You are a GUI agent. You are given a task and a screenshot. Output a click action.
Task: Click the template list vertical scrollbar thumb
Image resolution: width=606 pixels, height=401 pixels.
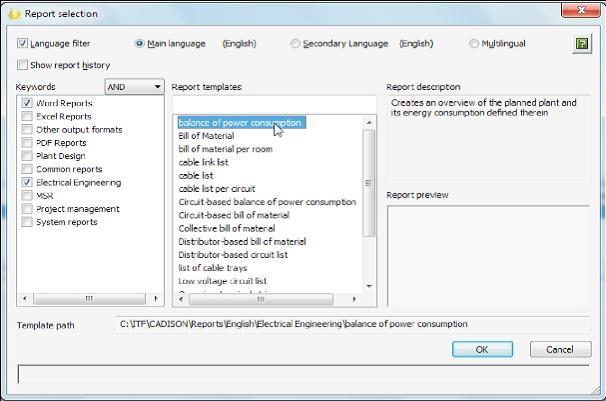[x=369, y=183]
